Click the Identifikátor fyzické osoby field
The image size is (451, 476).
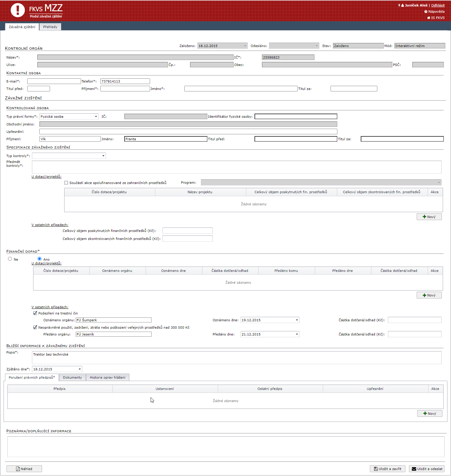[296, 117]
